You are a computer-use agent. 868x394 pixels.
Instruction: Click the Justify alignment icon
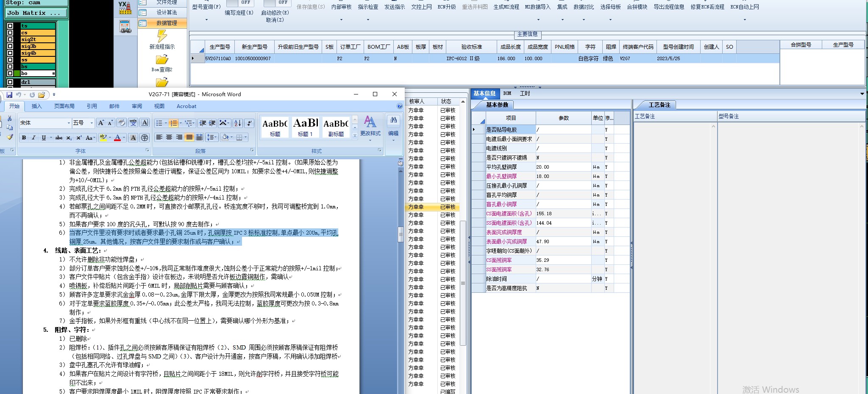pyautogui.click(x=189, y=137)
